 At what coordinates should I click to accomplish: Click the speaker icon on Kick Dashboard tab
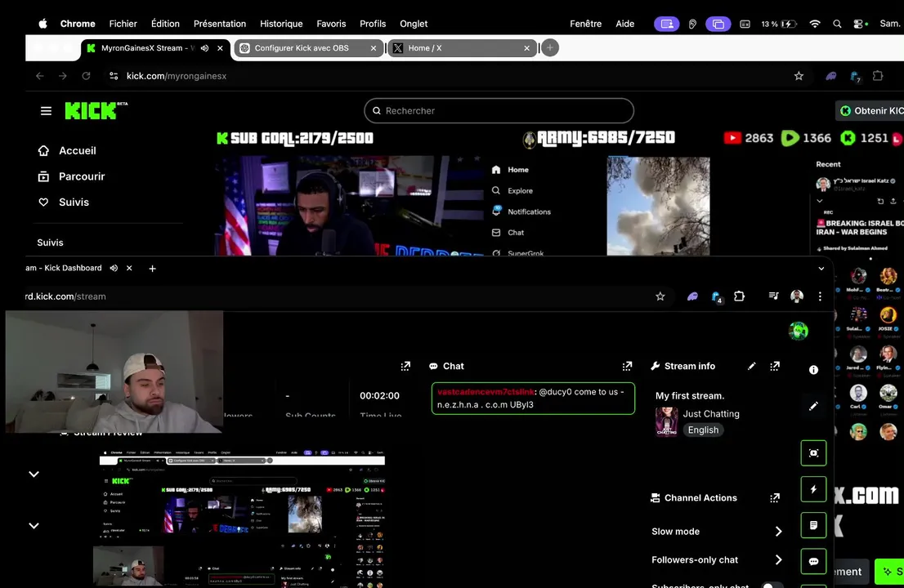click(114, 269)
